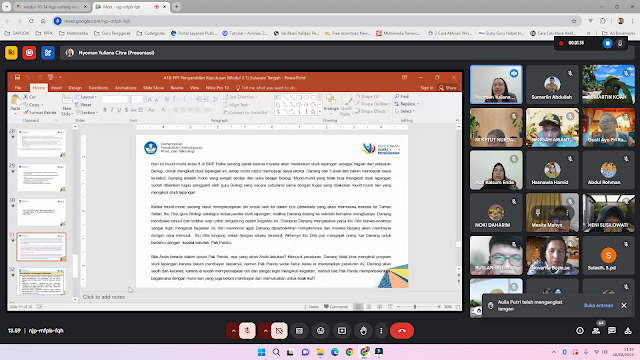Open the Shape Fill dropdown

(369, 97)
